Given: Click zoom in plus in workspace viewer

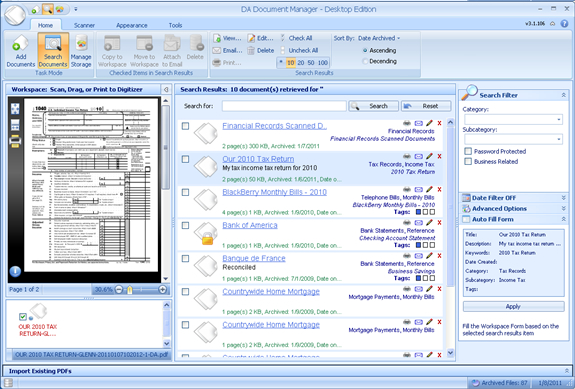Looking at the screenshot, I should click(x=162, y=289).
